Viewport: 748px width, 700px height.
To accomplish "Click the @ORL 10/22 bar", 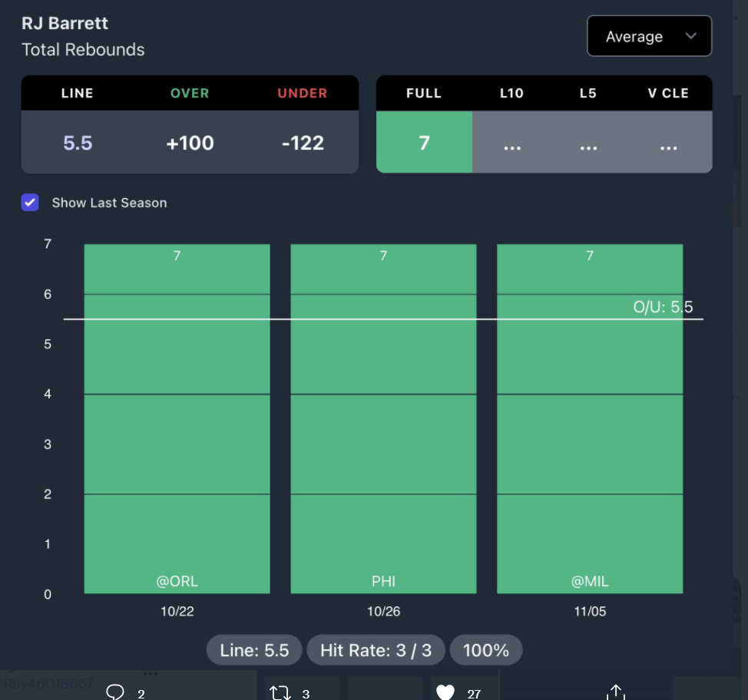I will pyautogui.click(x=177, y=418).
